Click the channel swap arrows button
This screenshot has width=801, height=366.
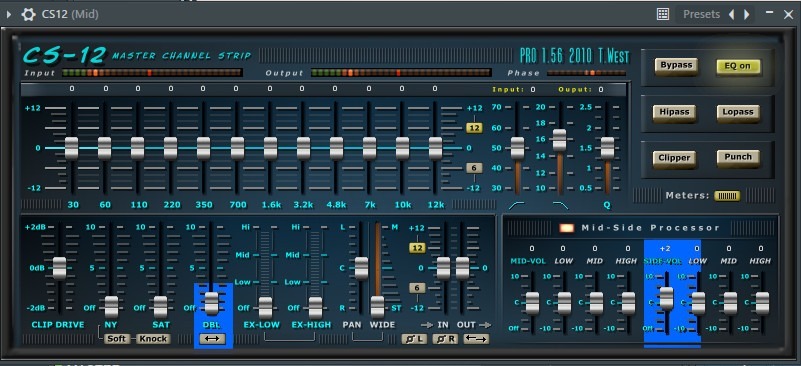click(x=476, y=339)
